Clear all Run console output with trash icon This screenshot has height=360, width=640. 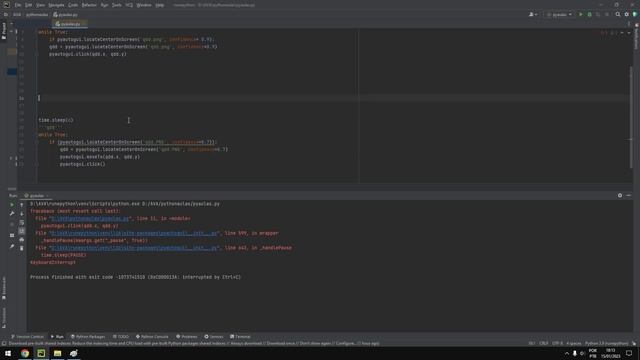pos(22,248)
